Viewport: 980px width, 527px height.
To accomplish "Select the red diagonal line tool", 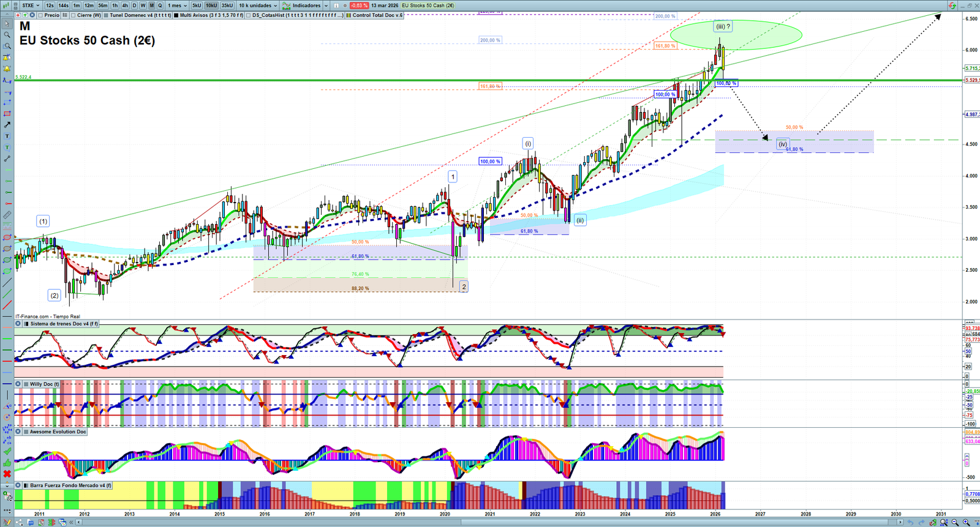I will [7, 305].
